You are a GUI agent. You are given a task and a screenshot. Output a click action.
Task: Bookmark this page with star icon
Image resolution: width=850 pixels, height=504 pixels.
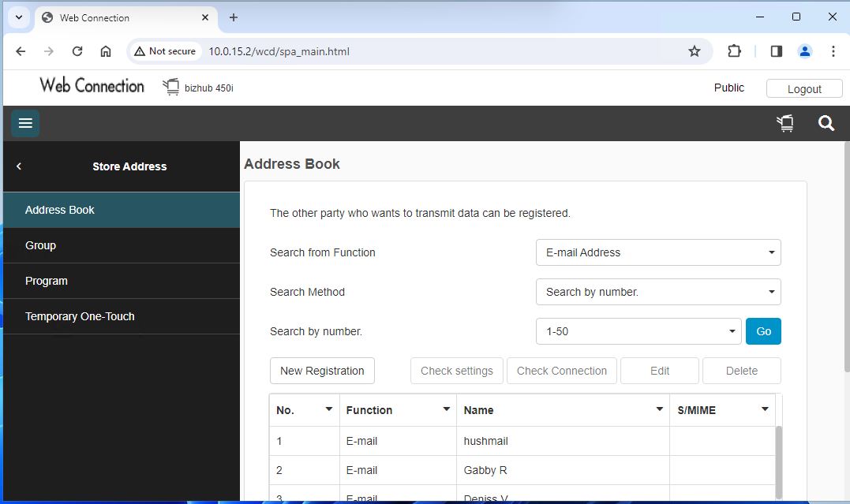(x=695, y=51)
